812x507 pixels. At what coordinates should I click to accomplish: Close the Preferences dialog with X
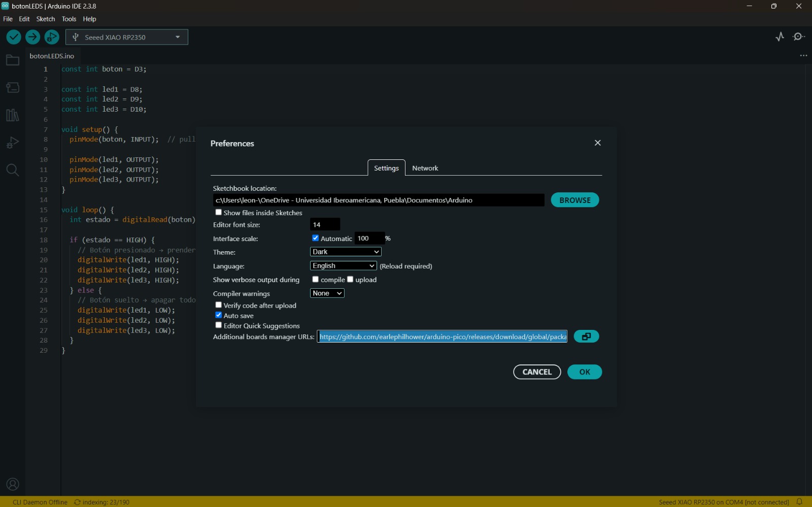(598, 143)
